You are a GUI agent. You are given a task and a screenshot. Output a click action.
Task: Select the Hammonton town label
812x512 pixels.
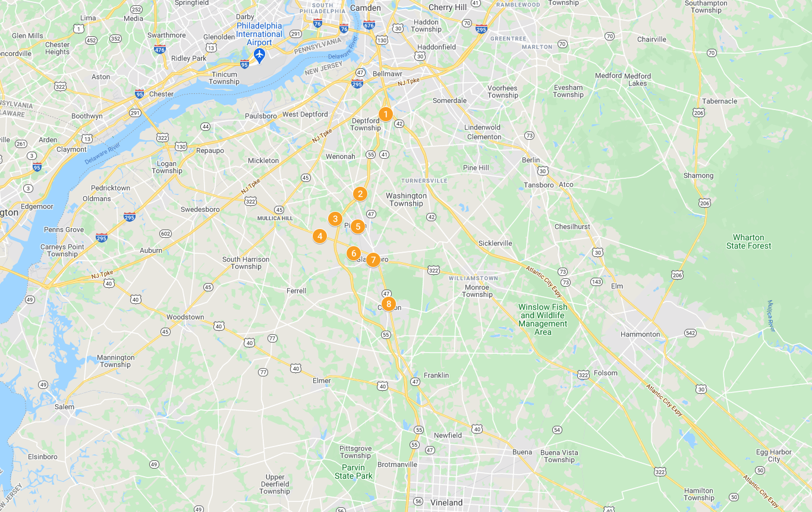pos(640,334)
